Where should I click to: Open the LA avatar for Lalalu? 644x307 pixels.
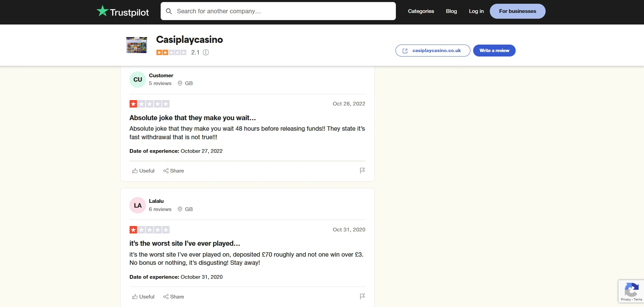point(138,206)
